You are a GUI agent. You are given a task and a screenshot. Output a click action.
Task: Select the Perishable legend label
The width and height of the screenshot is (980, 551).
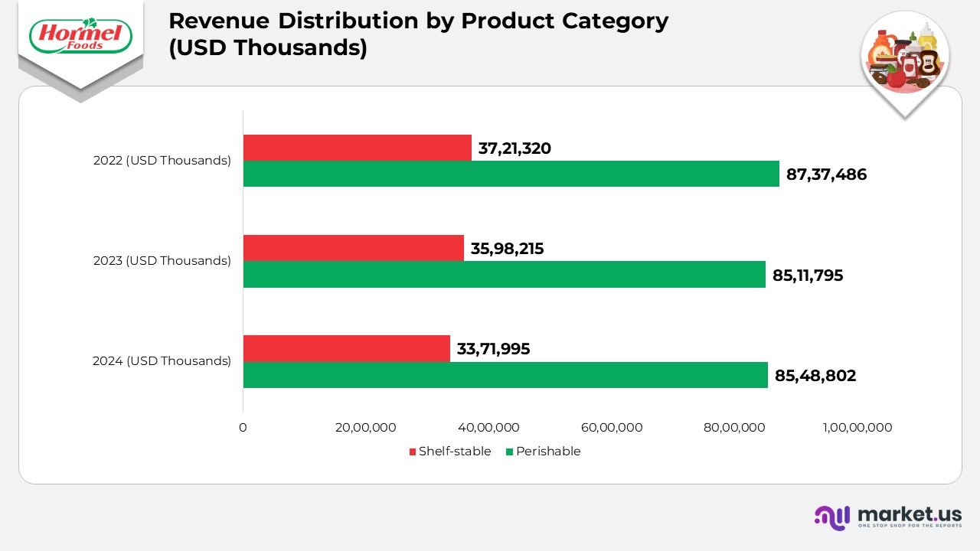[548, 452]
